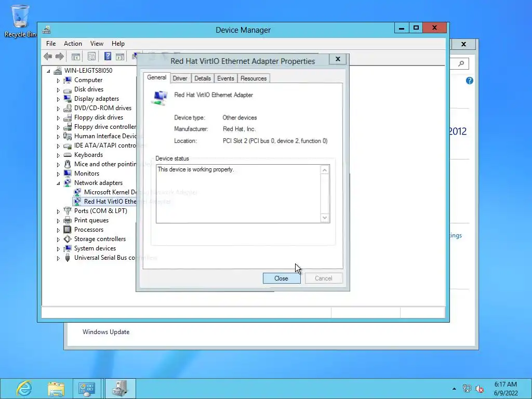The height and width of the screenshot is (399, 532).
Task: Open the Action menu
Action: click(73, 44)
